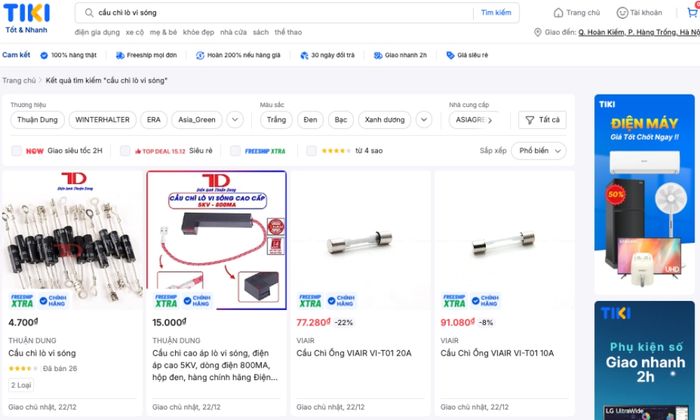Click the Tất cả filter funnel icon

pos(530,120)
